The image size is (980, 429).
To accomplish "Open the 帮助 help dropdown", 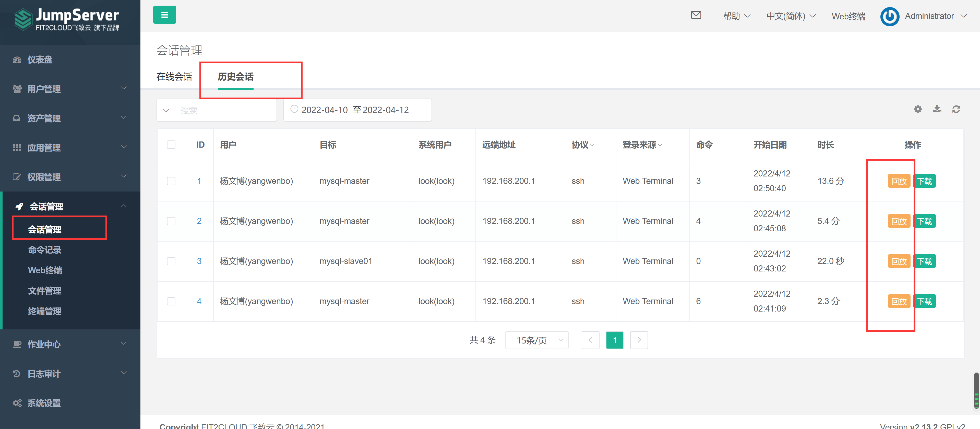I will tap(736, 16).
